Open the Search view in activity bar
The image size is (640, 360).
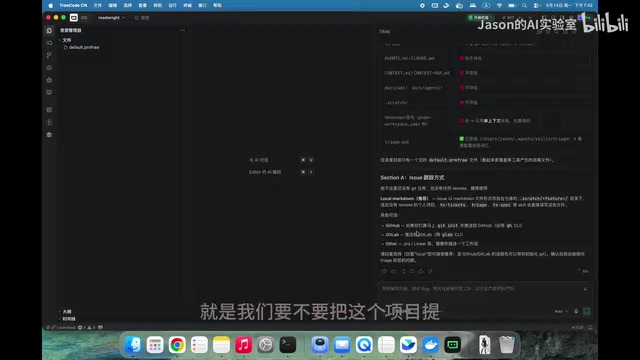pos(49,43)
